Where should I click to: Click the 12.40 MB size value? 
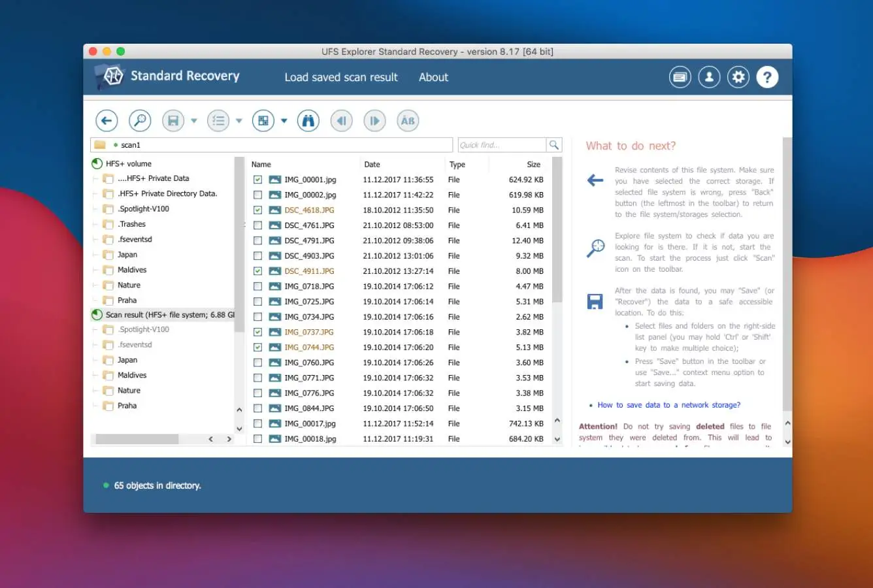(528, 240)
